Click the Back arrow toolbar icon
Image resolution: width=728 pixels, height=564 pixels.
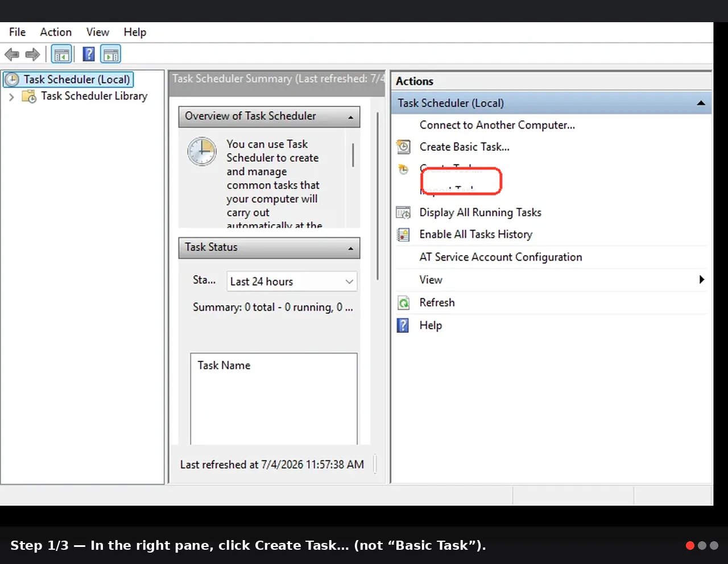pyautogui.click(x=12, y=55)
